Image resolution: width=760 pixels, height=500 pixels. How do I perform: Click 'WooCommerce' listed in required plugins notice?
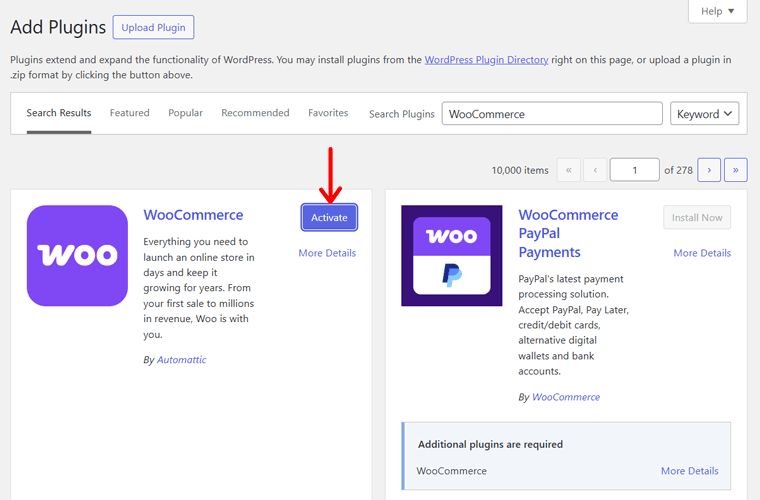451,471
